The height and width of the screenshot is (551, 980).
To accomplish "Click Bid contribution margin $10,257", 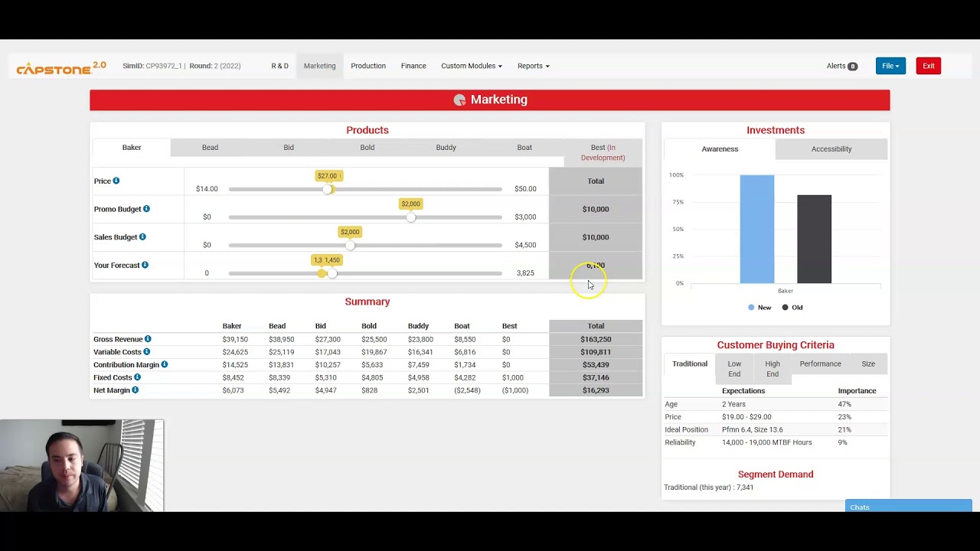I will point(328,365).
